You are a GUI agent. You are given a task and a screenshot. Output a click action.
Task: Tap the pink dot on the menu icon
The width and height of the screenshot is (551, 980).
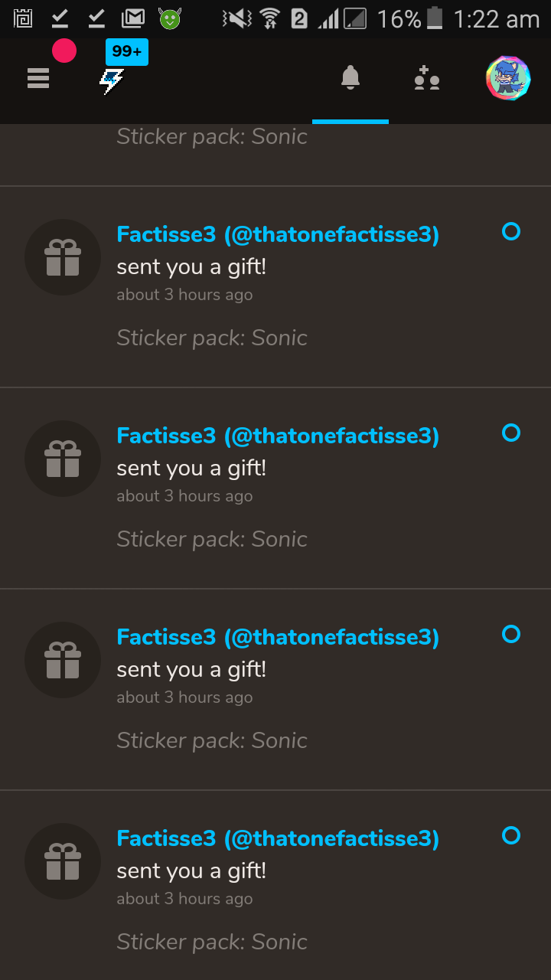pyautogui.click(x=64, y=51)
